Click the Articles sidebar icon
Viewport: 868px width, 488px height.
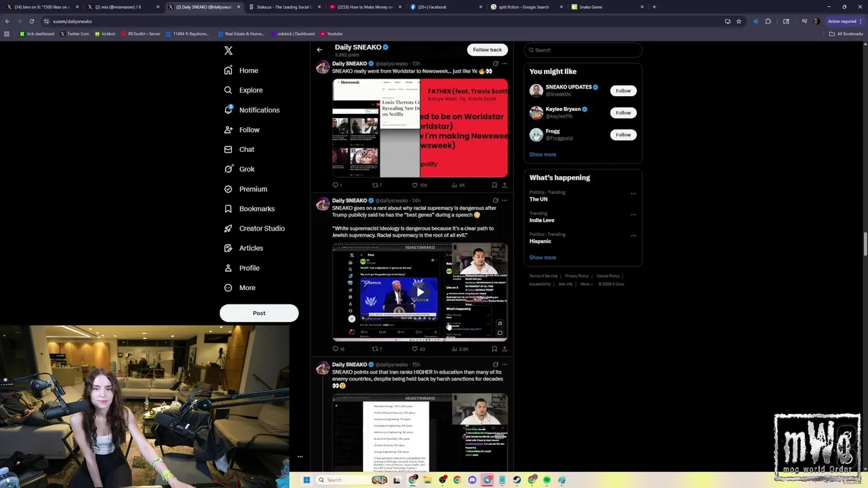228,248
